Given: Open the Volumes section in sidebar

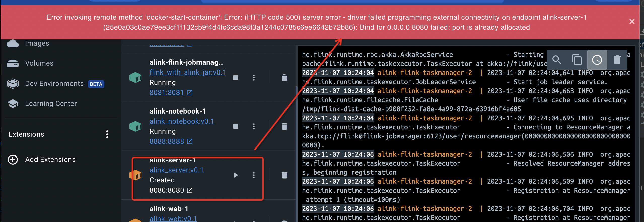Looking at the screenshot, I should coord(39,63).
